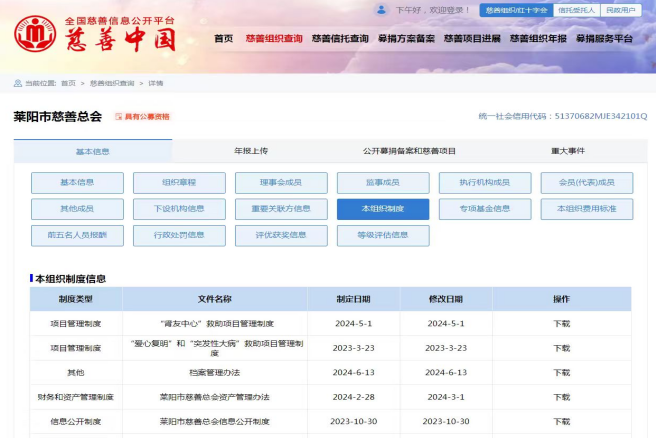Click the 慈善中国 logo
This screenshot has height=443, width=656.
[95, 34]
